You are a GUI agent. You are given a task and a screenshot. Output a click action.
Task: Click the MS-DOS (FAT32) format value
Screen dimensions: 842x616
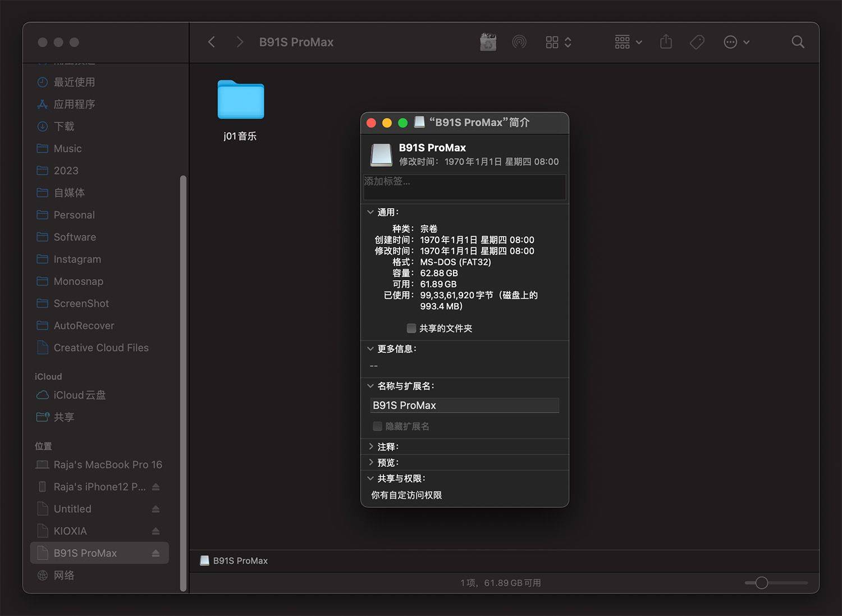[455, 262]
